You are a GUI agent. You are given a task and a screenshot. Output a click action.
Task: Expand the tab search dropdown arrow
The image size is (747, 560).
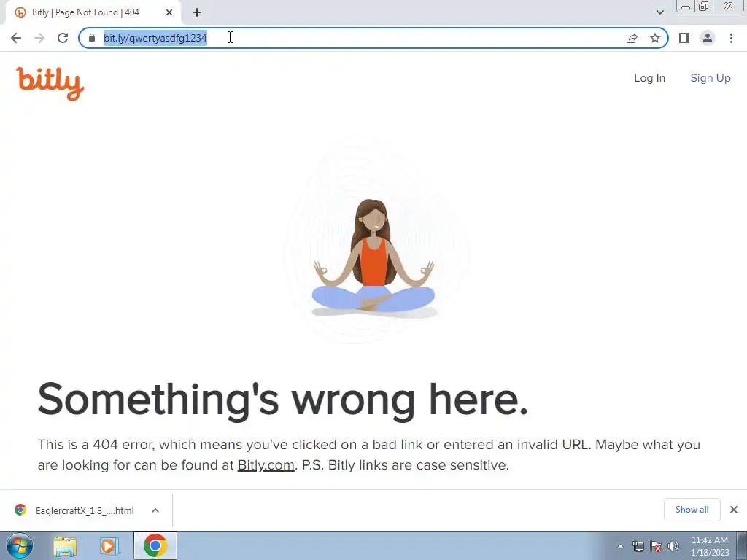pyautogui.click(x=659, y=12)
